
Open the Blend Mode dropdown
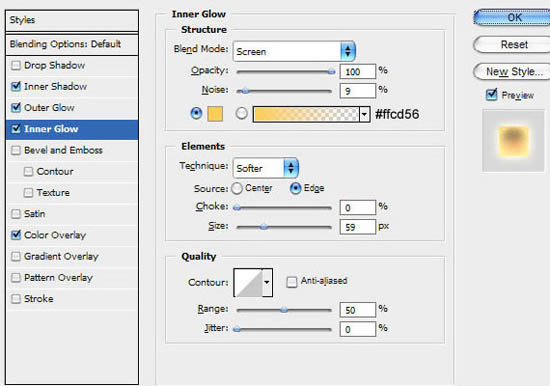pyautogui.click(x=294, y=51)
